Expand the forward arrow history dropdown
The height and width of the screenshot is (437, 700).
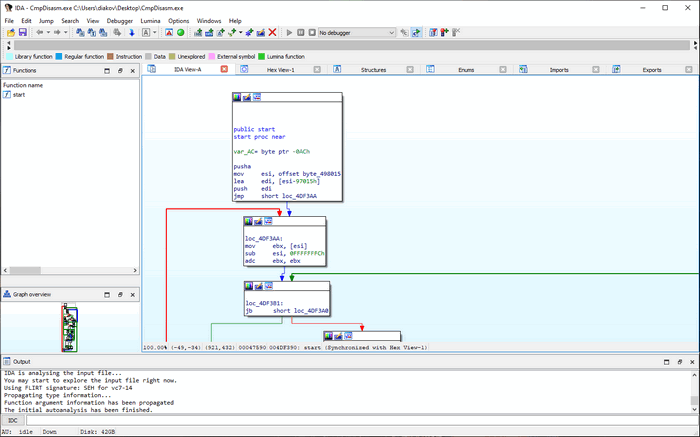click(x=67, y=32)
